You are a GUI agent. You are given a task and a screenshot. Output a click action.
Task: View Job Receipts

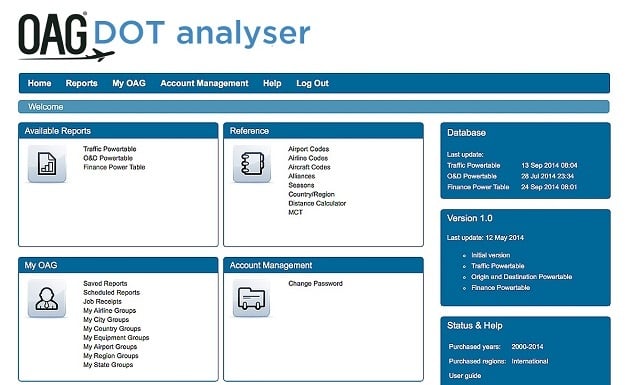(102, 301)
